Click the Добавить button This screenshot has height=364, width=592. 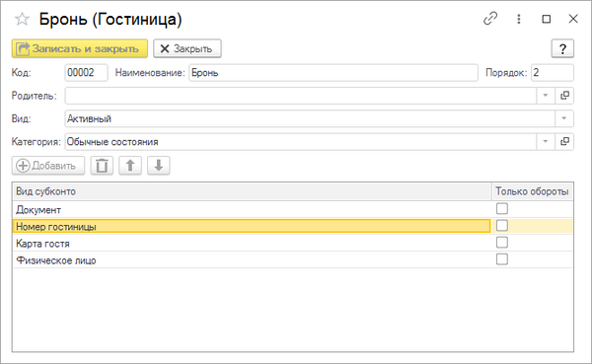(48, 166)
